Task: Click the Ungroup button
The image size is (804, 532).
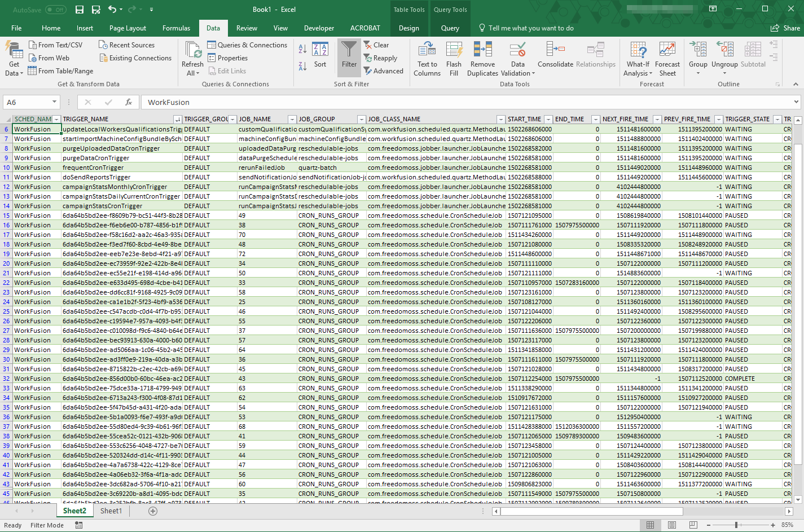Action: pos(724,59)
